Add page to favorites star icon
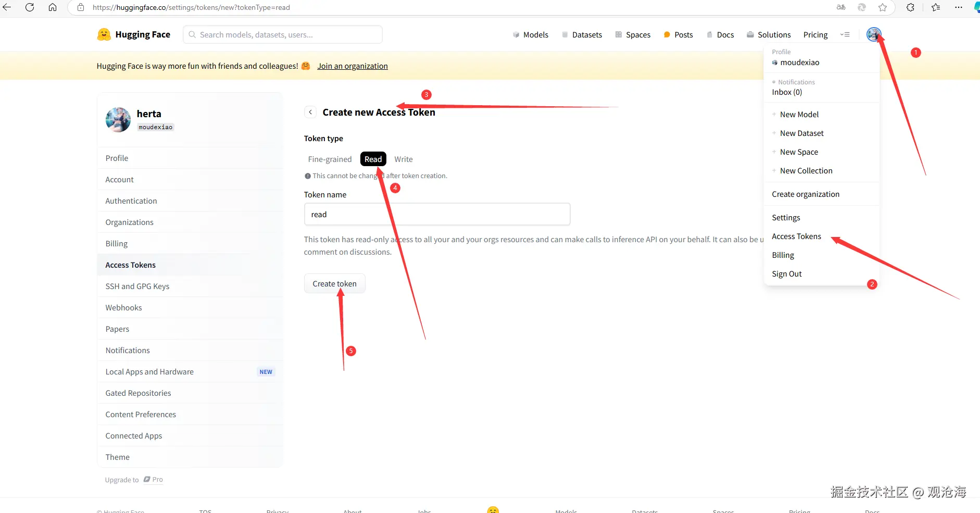 [883, 7]
